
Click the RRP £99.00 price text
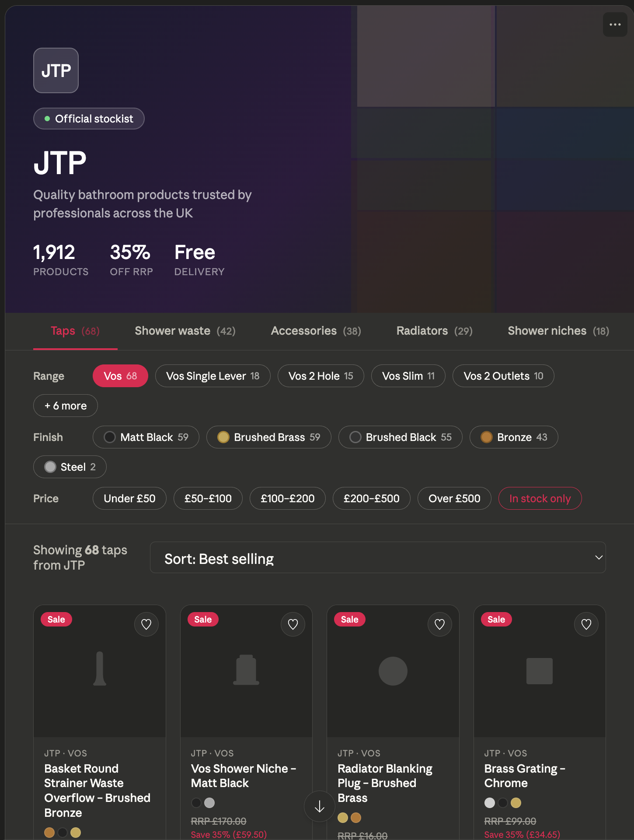[x=510, y=821]
